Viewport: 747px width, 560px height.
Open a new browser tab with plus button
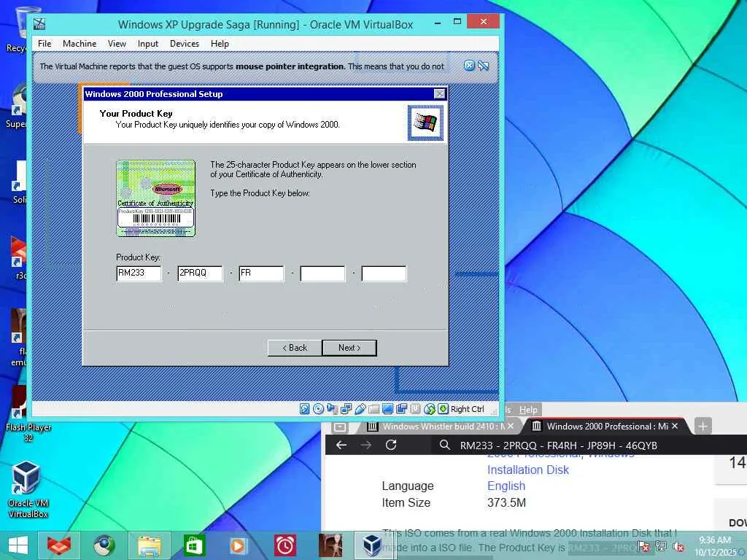(703, 426)
